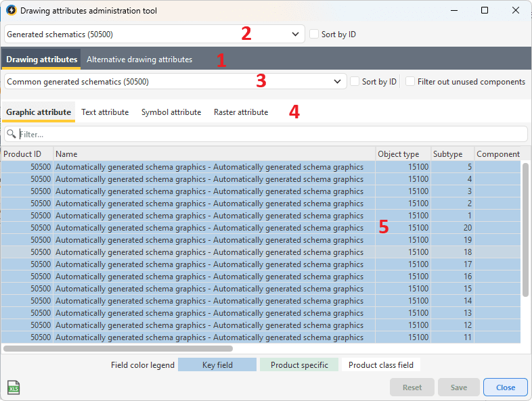
Task: Select the Symbol attribute tab
Action: [171, 112]
